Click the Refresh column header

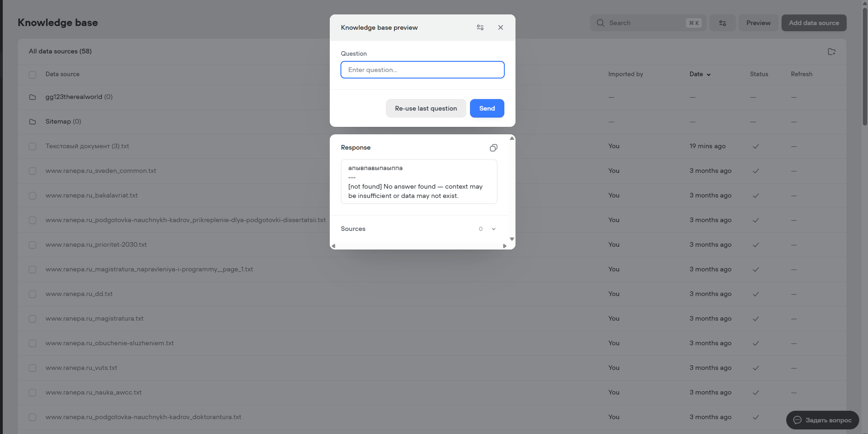point(802,74)
